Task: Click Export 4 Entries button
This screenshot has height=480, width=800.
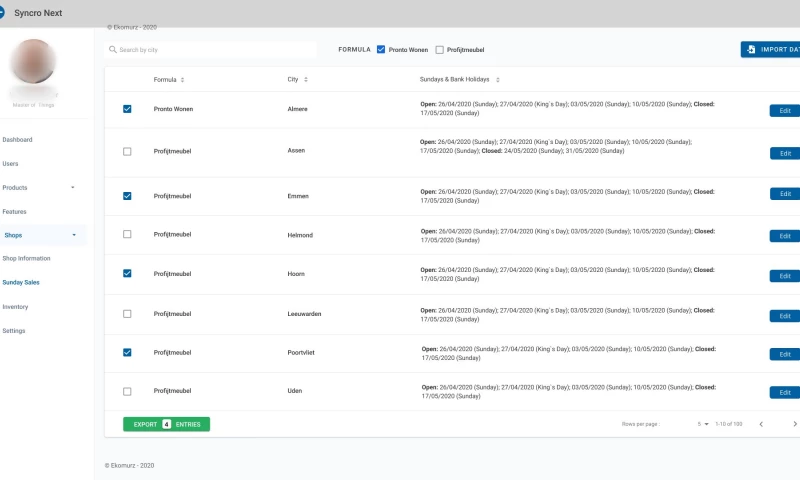Action: click(x=166, y=424)
